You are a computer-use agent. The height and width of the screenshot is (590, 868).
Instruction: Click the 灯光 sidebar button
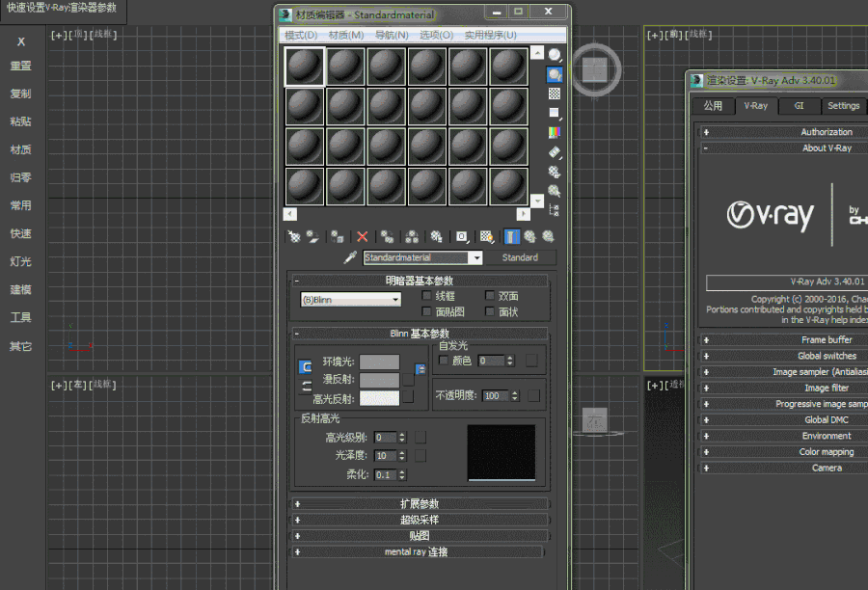[x=21, y=261]
